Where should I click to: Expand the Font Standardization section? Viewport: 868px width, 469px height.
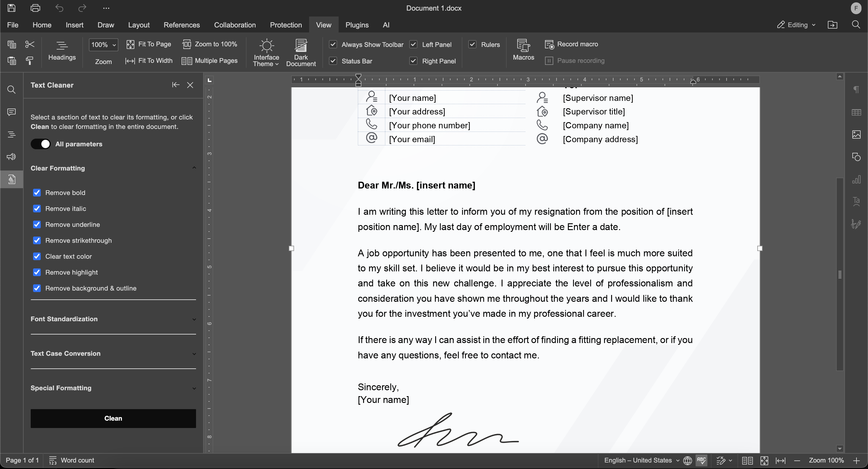(194, 319)
